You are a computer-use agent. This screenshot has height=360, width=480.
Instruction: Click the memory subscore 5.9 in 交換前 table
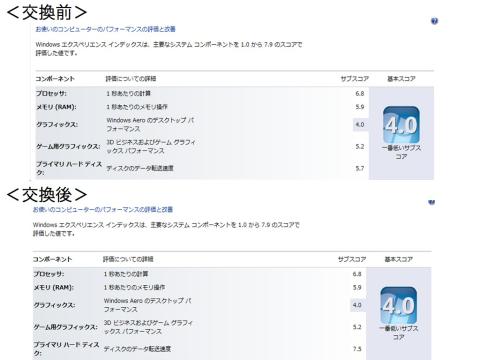(x=360, y=107)
